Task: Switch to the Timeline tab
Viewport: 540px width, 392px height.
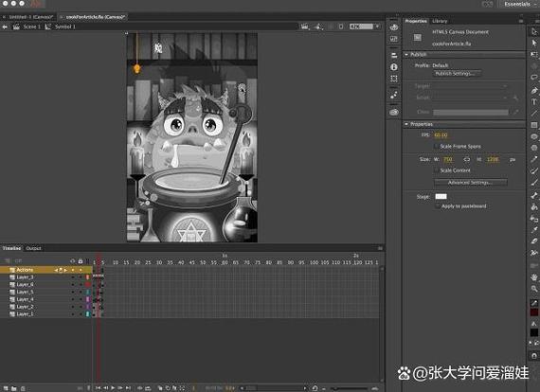Action: pos(11,248)
